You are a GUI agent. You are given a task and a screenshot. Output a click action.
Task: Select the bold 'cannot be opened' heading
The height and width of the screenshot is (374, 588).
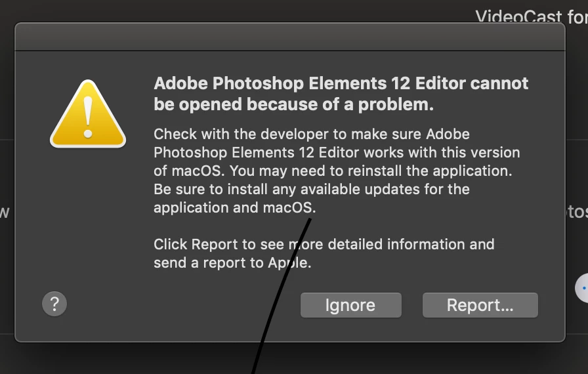(341, 94)
